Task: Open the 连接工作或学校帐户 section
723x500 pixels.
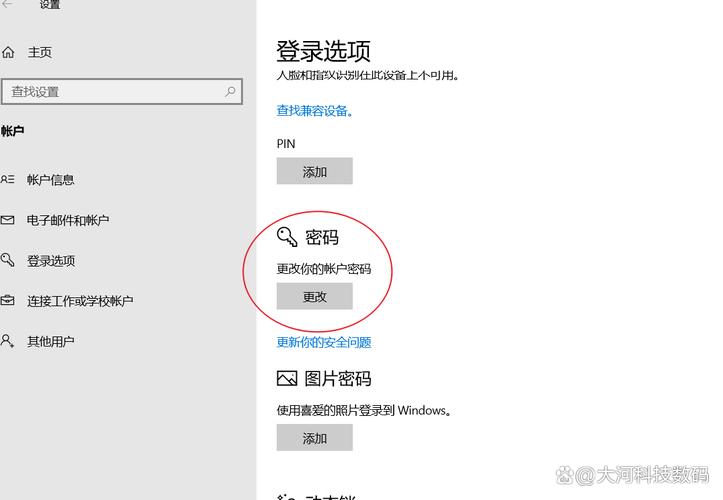Action: point(80,301)
